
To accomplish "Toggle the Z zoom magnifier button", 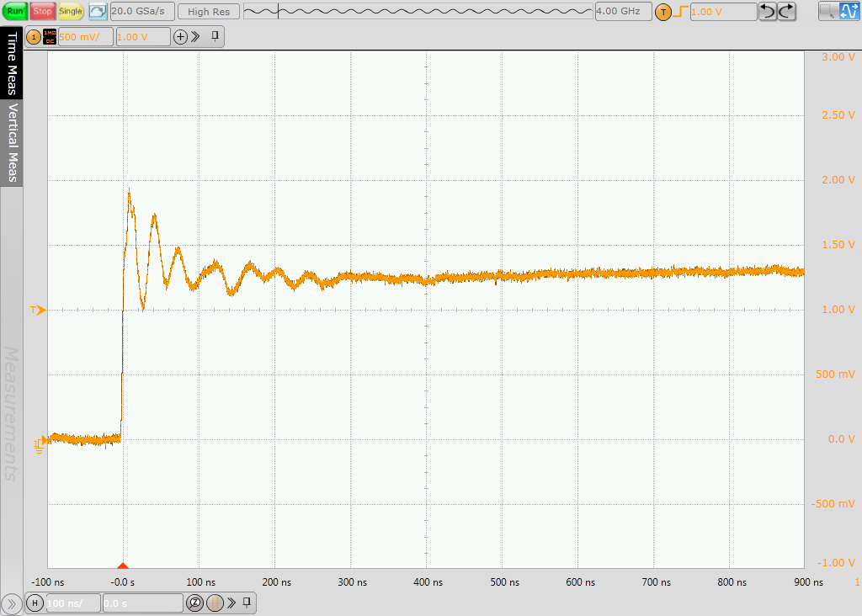I will (194, 603).
